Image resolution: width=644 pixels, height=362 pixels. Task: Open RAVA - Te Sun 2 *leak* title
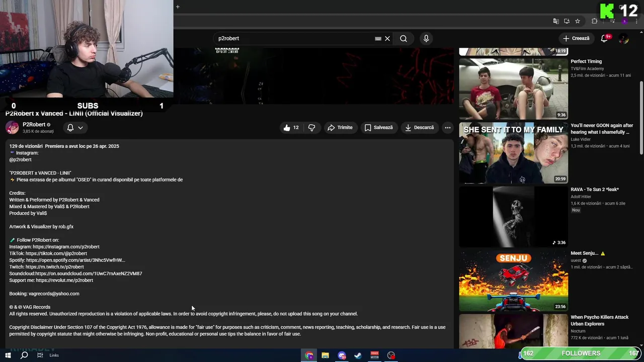click(595, 190)
